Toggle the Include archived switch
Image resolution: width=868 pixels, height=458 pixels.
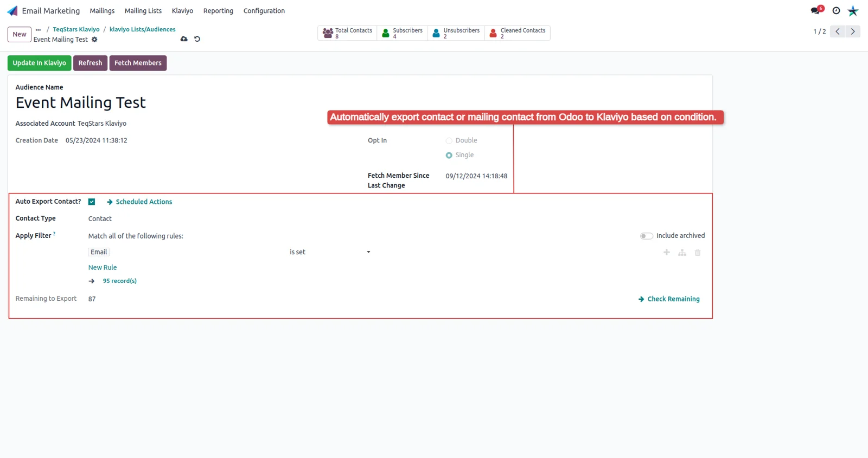click(x=646, y=236)
